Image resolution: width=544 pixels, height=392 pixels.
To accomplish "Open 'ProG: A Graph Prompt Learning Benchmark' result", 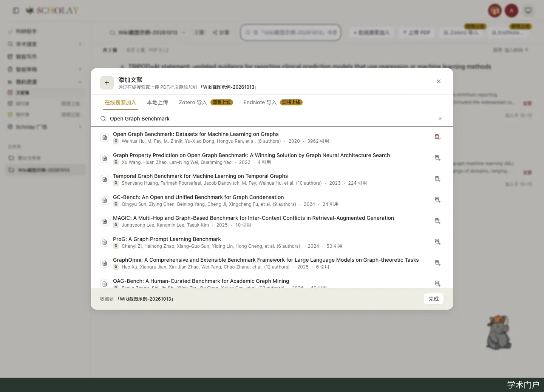I will click(x=167, y=239).
